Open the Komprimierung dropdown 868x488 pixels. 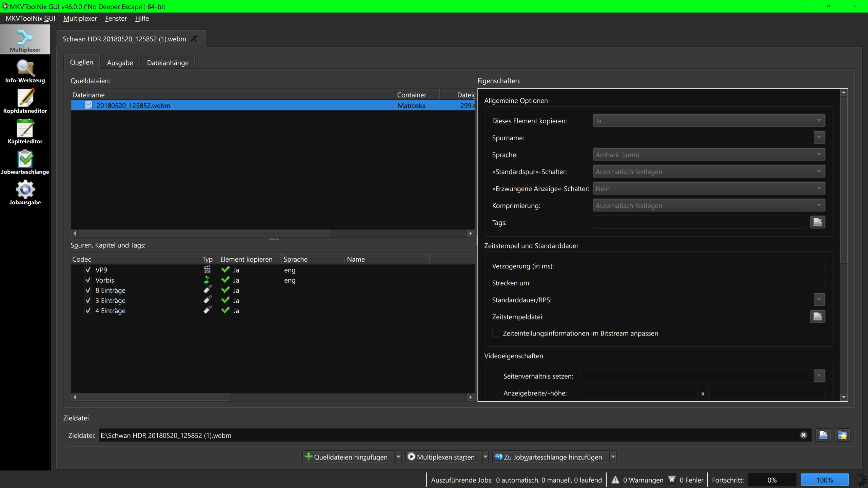click(x=709, y=205)
